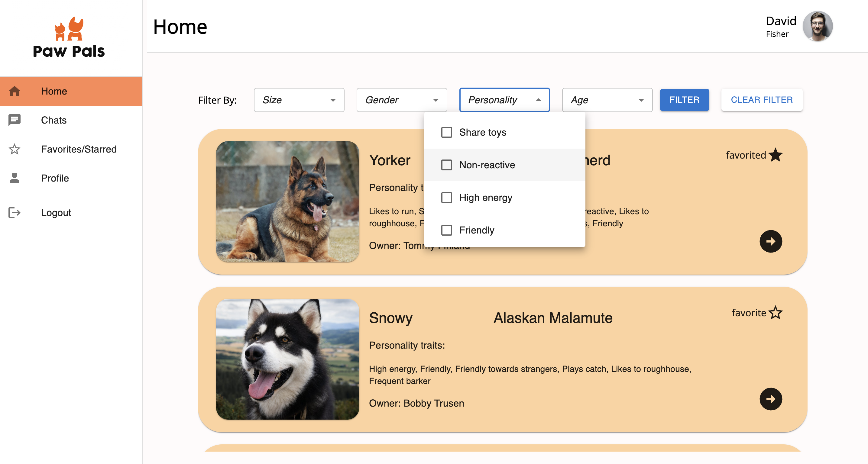Click the Yorker dog name
The height and width of the screenshot is (464, 868).
(x=390, y=160)
